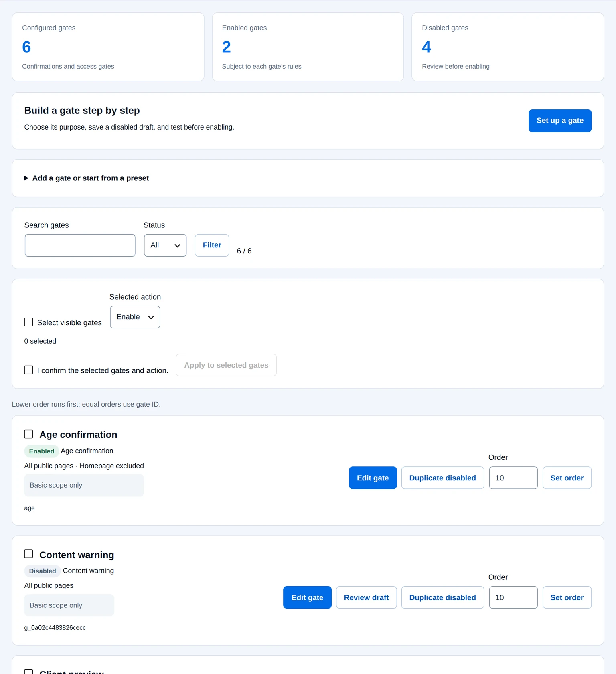Review draft of the Content warning gate
The width and height of the screenshot is (616, 674).
coord(366,597)
